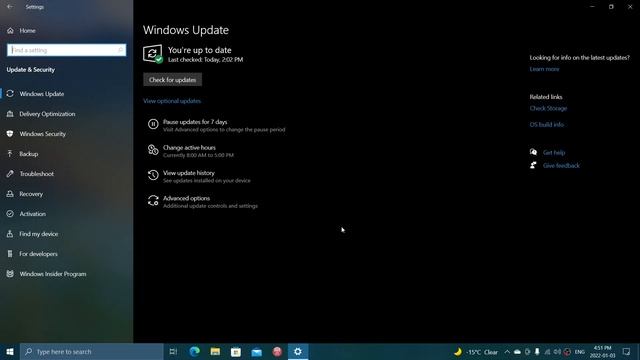Open the Windows Start menu
The image size is (640, 360).
point(10,351)
